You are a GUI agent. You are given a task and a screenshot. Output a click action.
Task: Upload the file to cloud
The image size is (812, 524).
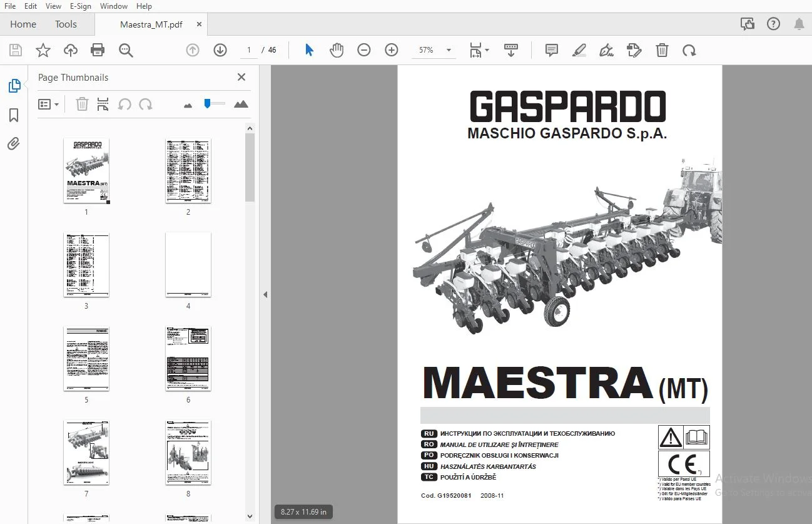coord(71,50)
